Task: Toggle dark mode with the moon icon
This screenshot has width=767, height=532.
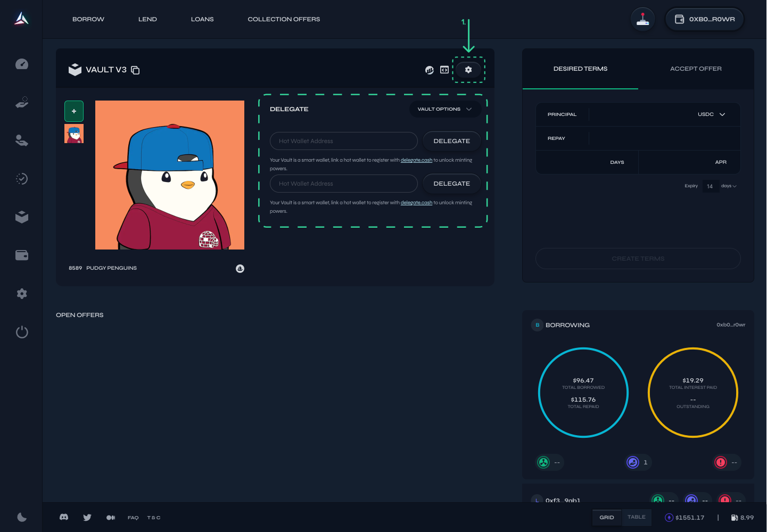Action: tap(22, 517)
